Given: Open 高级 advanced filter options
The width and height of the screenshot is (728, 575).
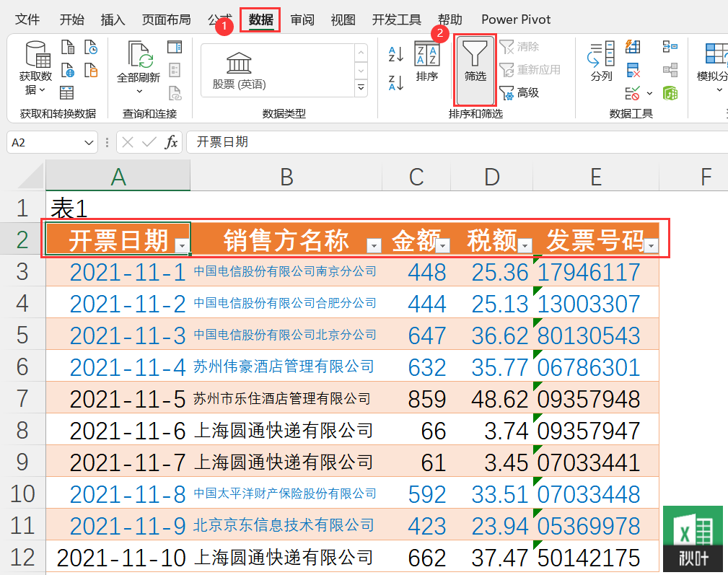Looking at the screenshot, I should pos(519,93).
